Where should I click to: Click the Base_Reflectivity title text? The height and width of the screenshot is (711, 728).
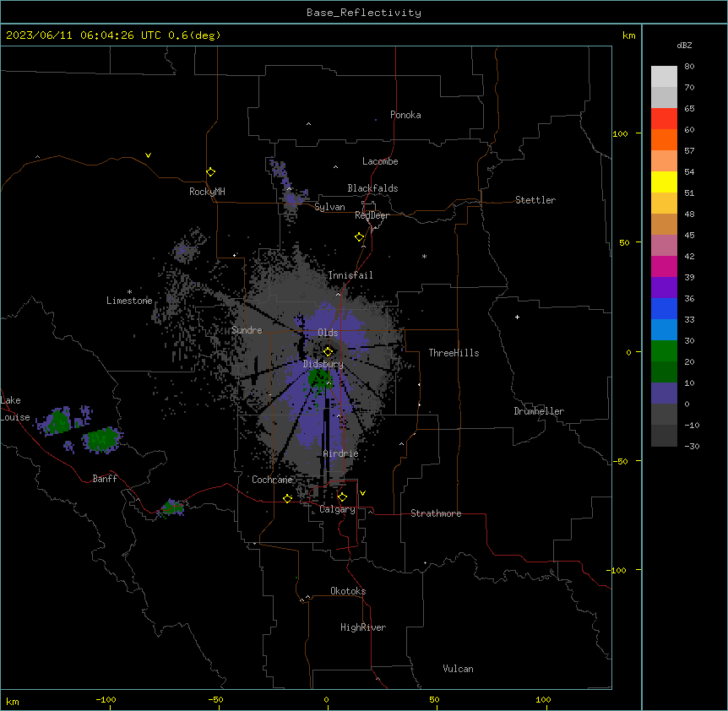click(364, 13)
